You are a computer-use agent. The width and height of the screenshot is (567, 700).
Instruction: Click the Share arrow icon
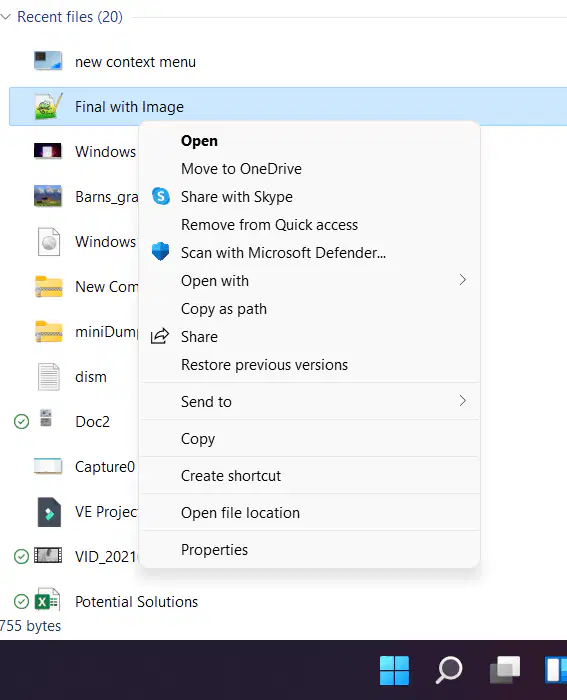pos(160,336)
